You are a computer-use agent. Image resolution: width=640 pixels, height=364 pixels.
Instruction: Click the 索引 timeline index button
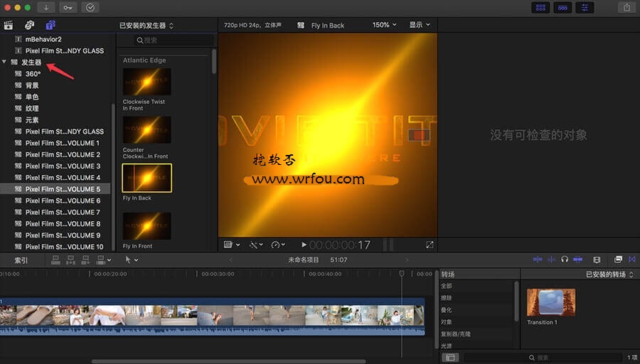coord(21,260)
